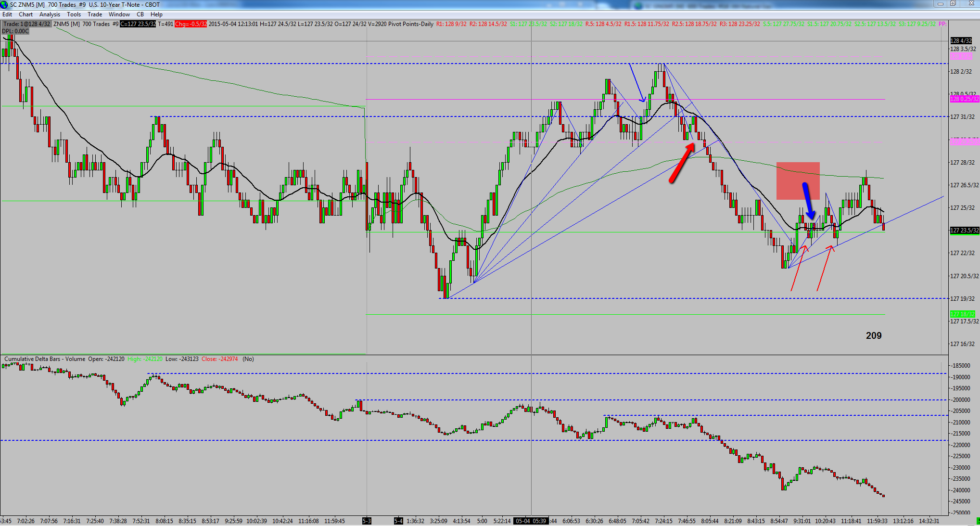
Task: Click the 'Cumulative Delta Bars - Volume' study label
Action: [x=45, y=359]
